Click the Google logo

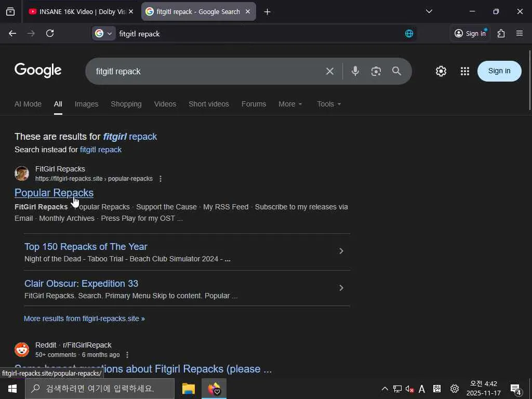pos(38,71)
